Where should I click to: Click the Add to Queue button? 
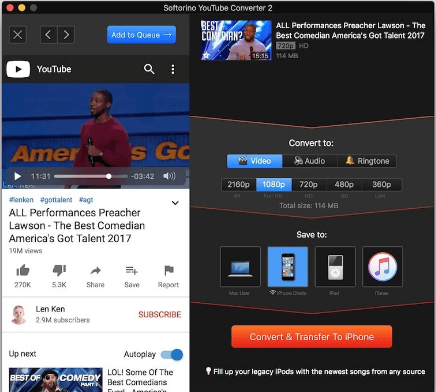click(x=141, y=35)
